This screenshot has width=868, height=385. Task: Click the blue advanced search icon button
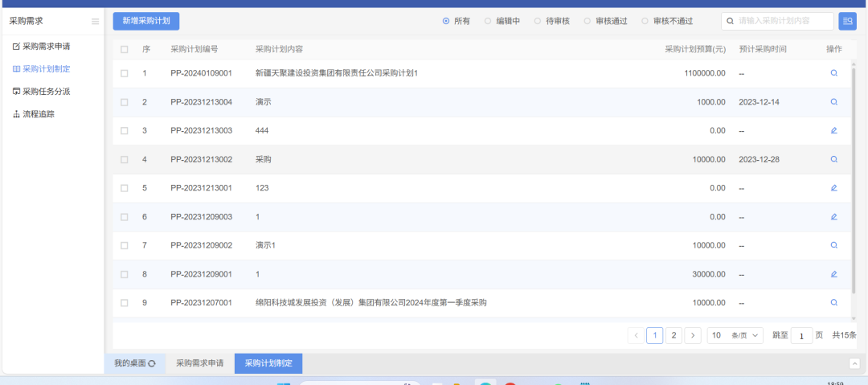tap(847, 21)
